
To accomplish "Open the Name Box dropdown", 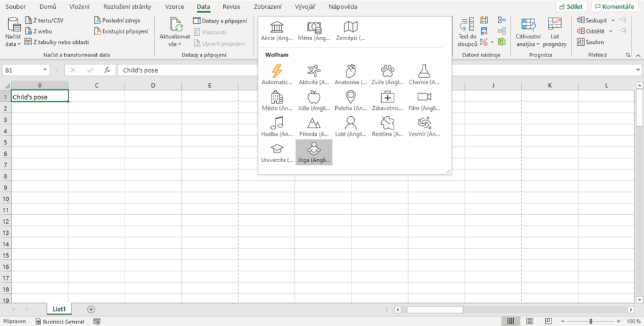I will pyautogui.click(x=45, y=70).
